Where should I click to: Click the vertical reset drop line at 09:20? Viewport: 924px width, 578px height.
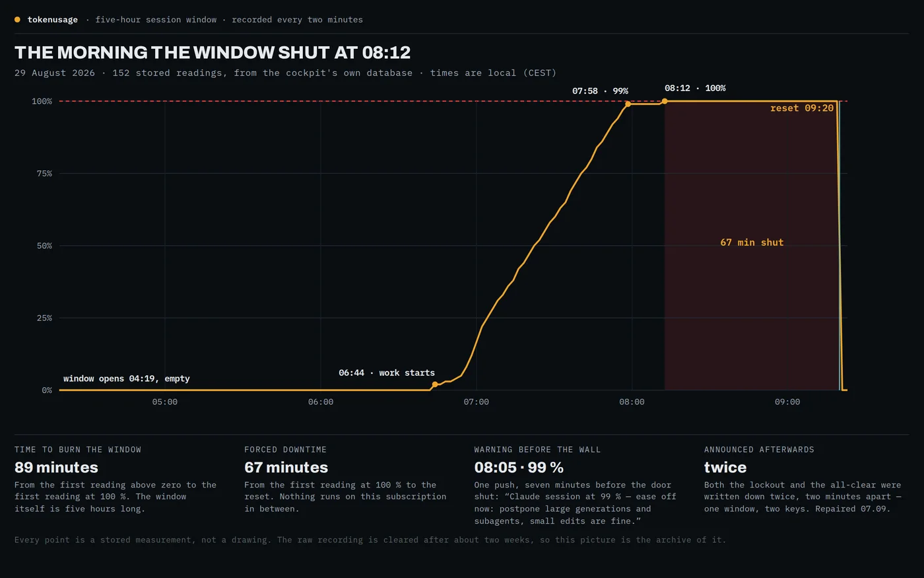click(x=839, y=246)
